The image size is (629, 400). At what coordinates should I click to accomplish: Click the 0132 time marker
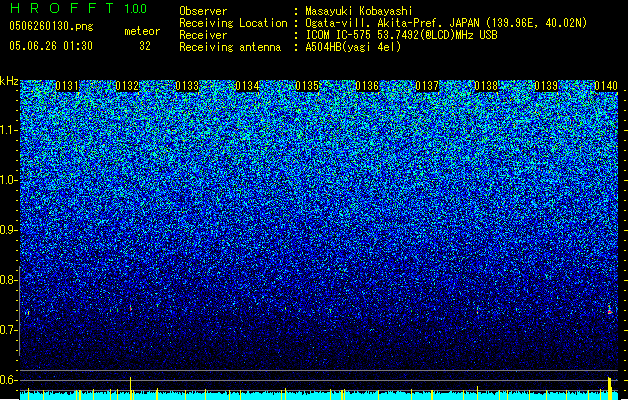coord(127,86)
